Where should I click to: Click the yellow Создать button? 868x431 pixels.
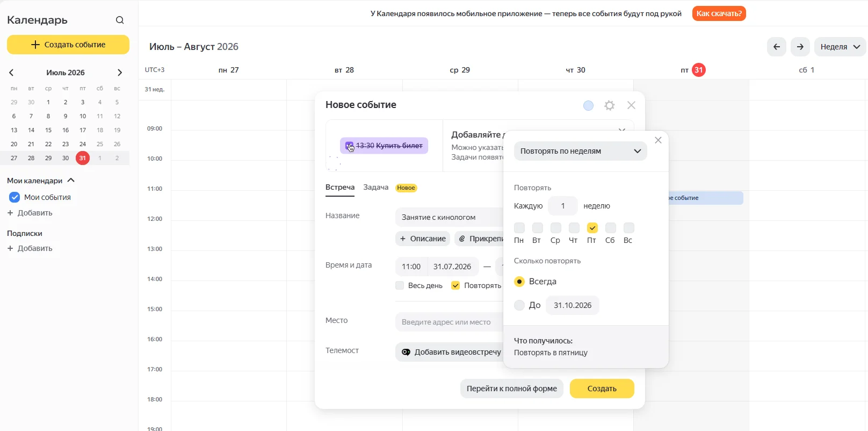pyautogui.click(x=602, y=389)
